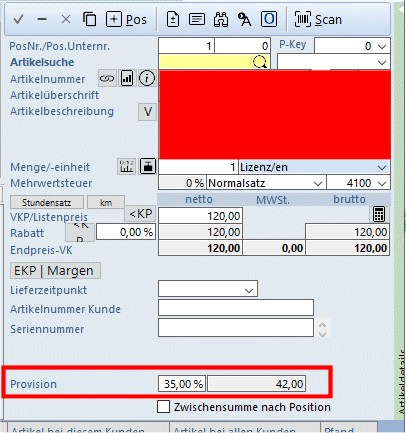The image size is (406, 433).
Task: Open the article info (i) icon
Action: point(147,79)
